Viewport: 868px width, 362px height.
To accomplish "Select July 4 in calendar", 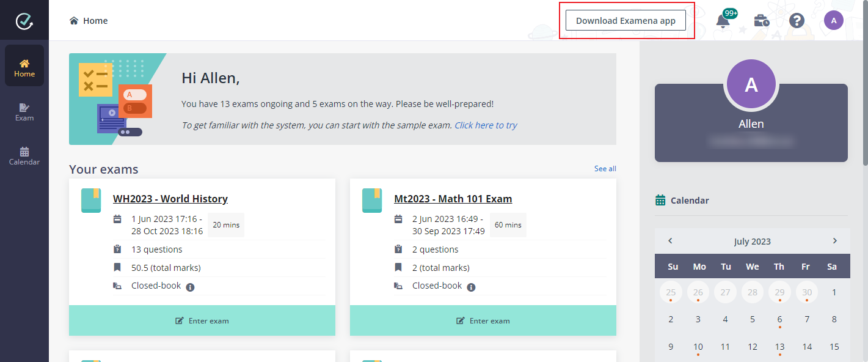I will pyautogui.click(x=725, y=319).
